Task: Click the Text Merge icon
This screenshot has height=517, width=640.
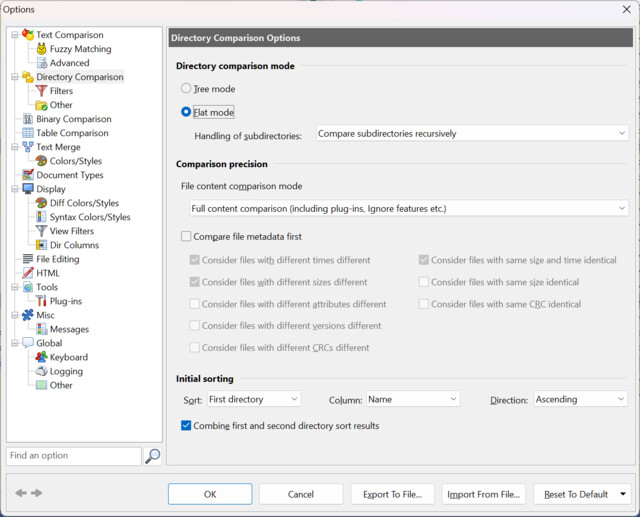Action: (x=28, y=147)
